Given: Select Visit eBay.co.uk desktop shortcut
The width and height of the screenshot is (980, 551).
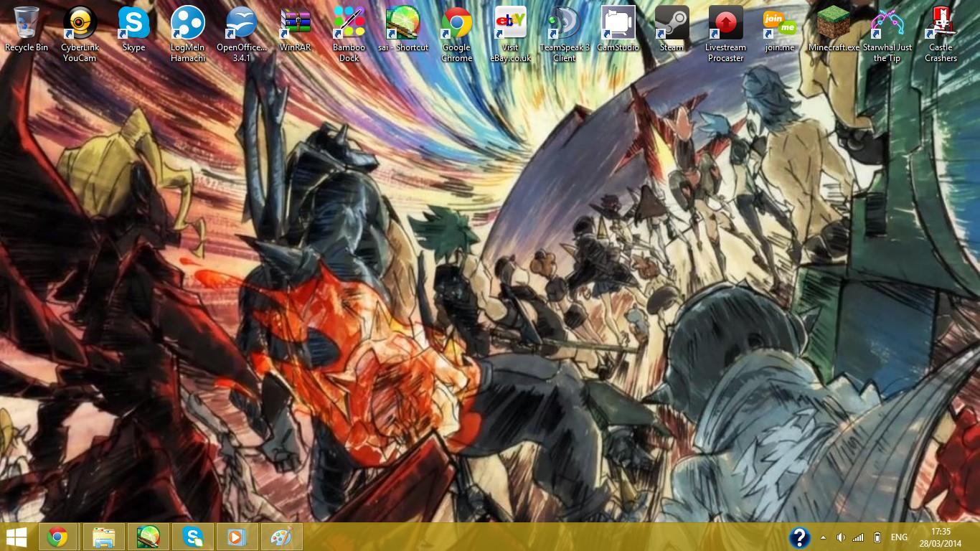Looking at the screenshot, I should 510,34.
